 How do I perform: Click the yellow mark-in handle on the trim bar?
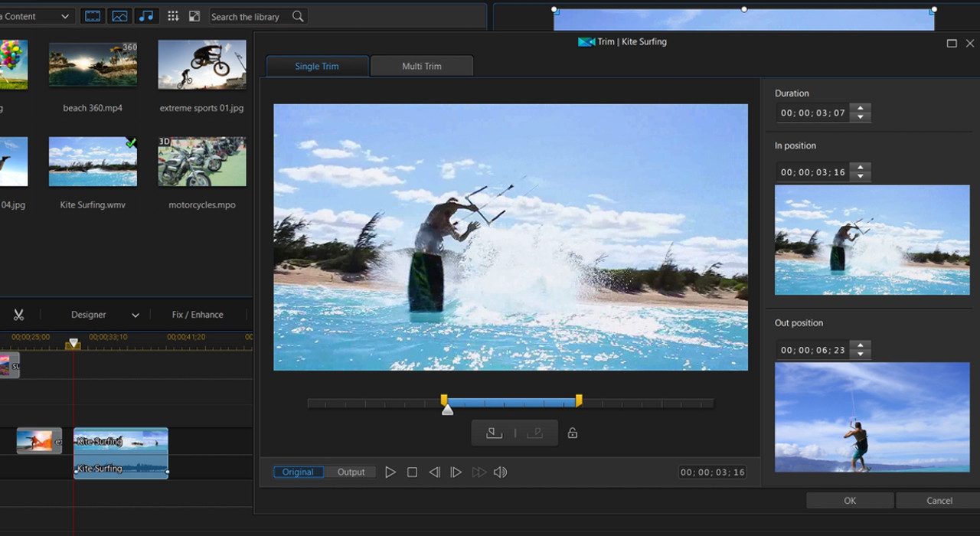444,400
